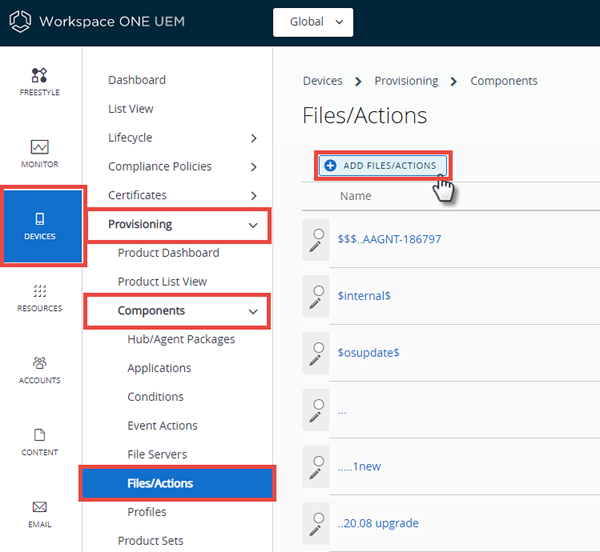
Task: Click edit pencil for the '...' row
Action: [315, 417]
